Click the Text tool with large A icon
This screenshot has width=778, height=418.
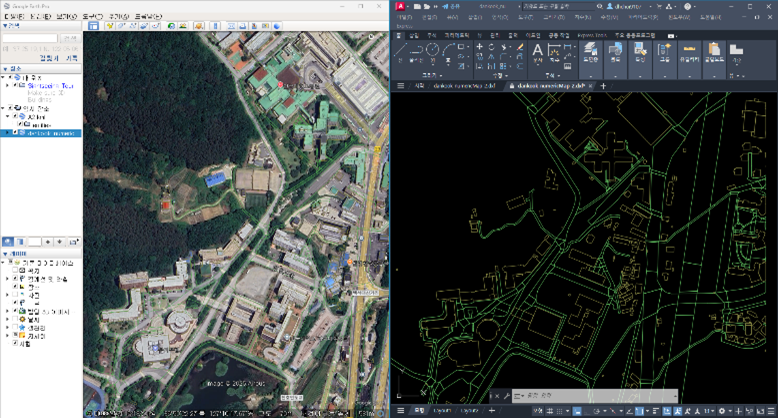[537, 51]
